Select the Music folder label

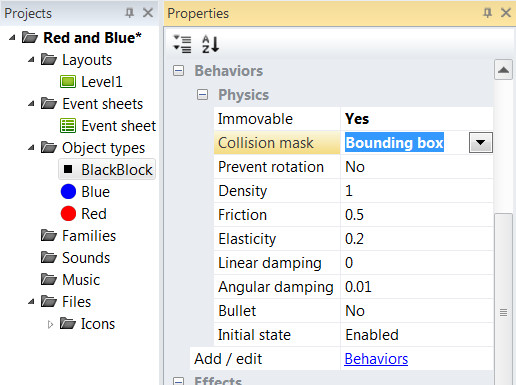coord(81,280)
